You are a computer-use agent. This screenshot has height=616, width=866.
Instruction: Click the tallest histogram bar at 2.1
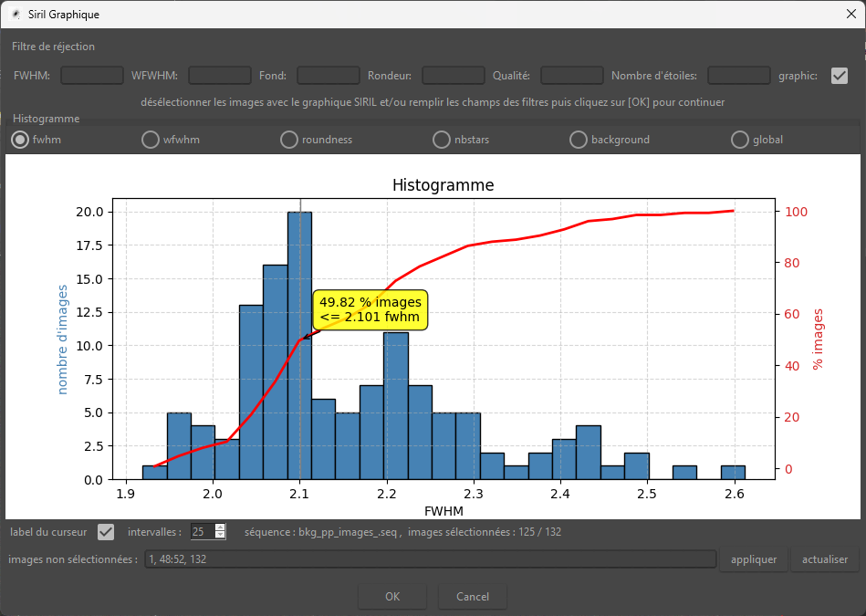[299, 345]
